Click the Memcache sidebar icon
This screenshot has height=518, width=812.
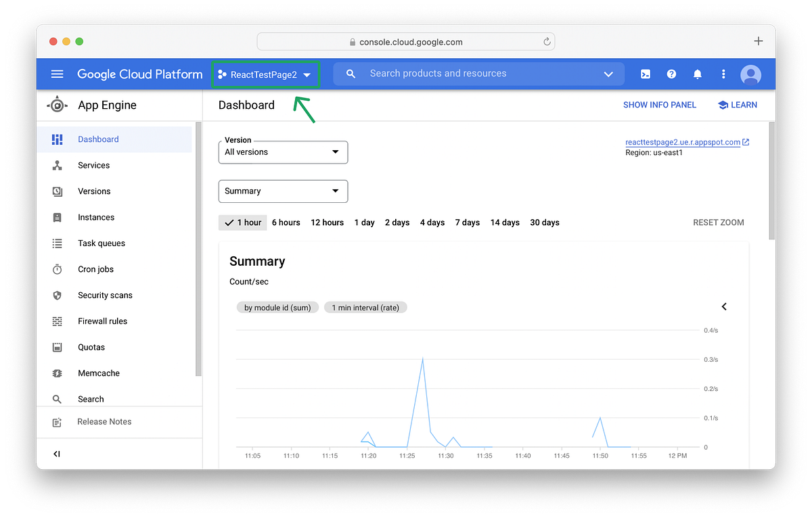58,373
